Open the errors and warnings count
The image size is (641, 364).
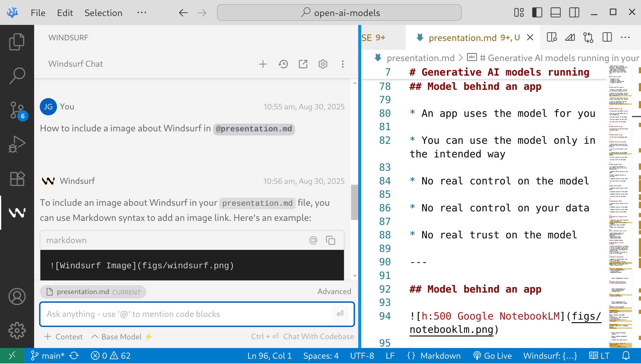point(110,356)
